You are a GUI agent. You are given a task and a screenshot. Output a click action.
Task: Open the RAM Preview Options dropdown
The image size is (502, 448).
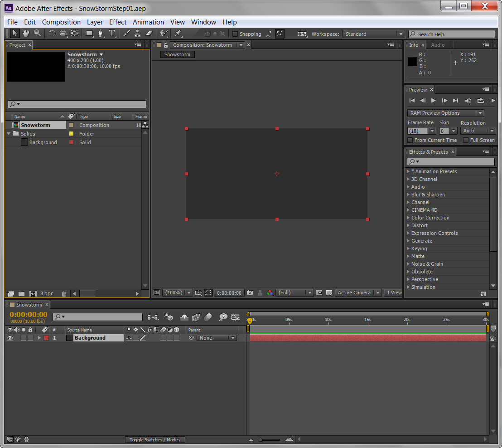446,113
